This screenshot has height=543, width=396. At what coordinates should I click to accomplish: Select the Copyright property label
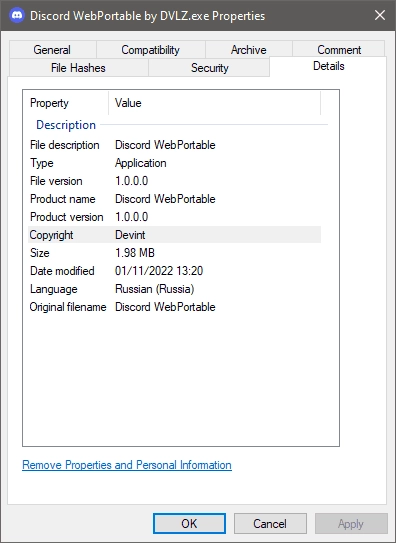51,235
